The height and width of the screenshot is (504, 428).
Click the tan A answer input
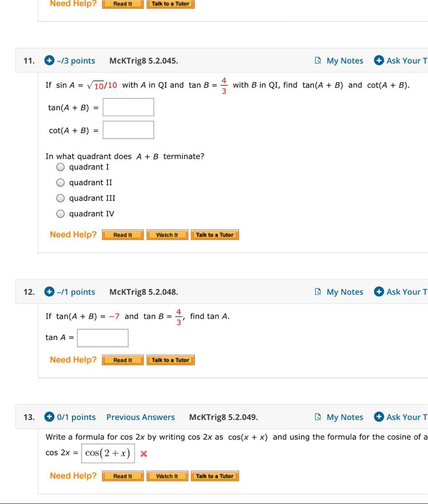click(103, 338)
